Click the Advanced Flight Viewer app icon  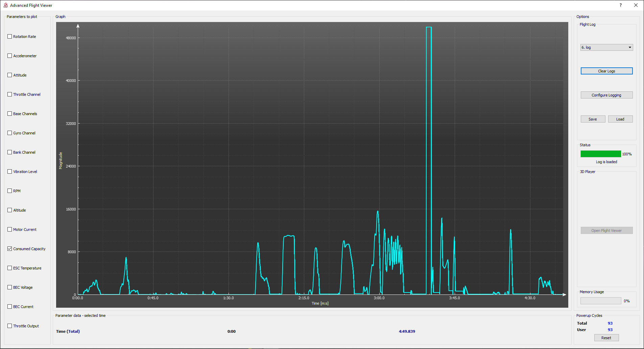coord(5,5)
